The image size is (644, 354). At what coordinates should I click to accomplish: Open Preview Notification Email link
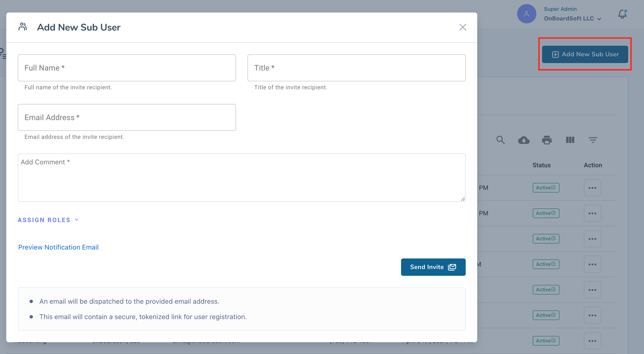pyautogui.click(x=58, y=247)
